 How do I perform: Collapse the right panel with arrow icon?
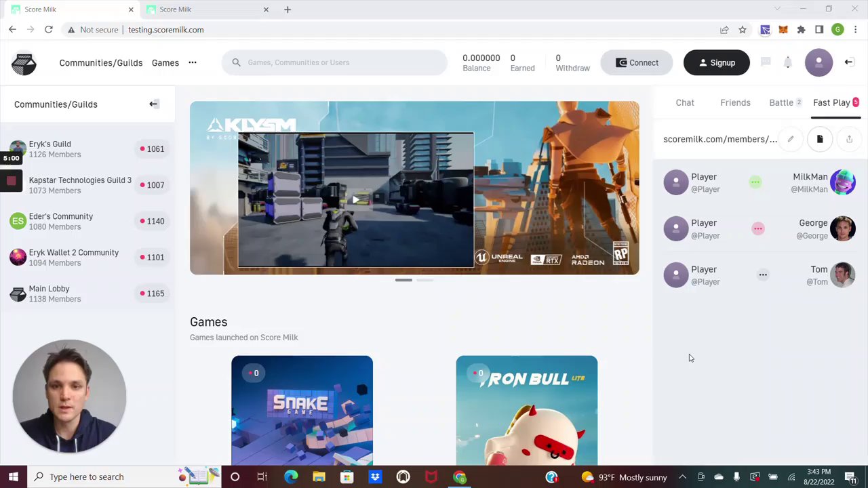click(848, 62)
